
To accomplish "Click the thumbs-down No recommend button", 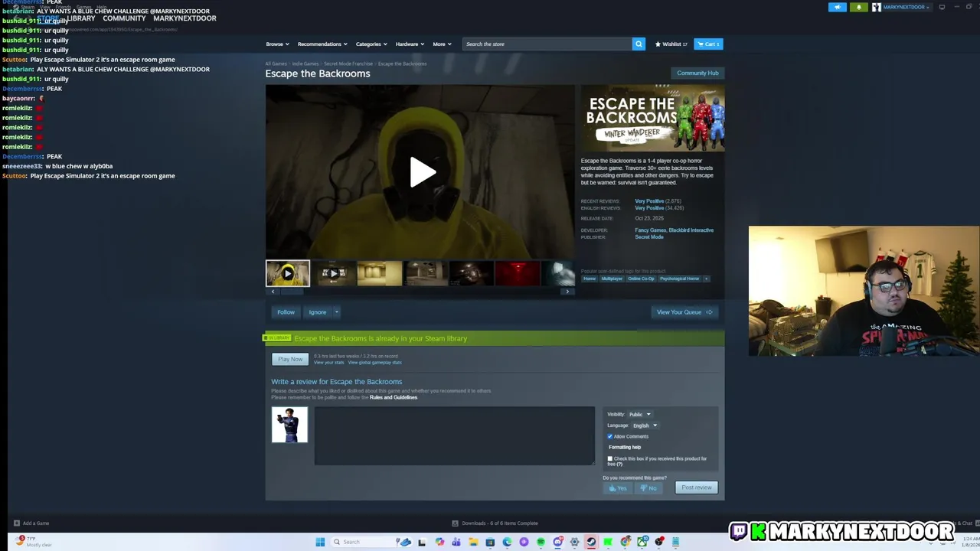I will click(648, 487).
